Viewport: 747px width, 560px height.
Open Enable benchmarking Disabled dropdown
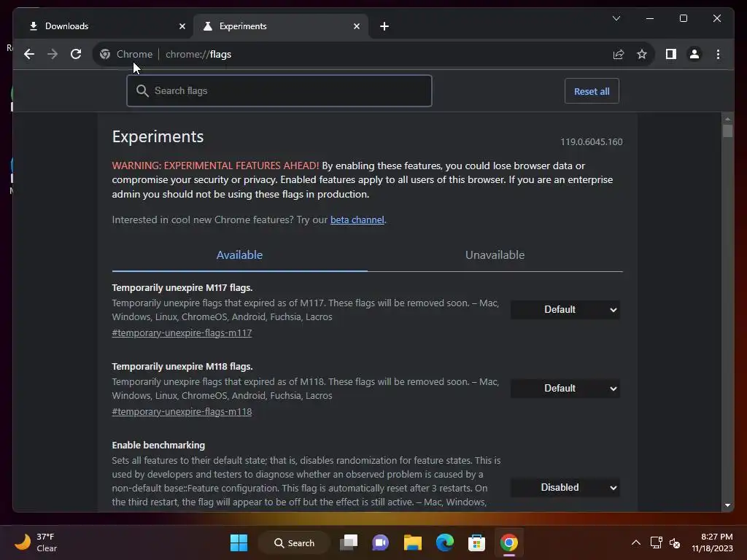click(565, 488)
